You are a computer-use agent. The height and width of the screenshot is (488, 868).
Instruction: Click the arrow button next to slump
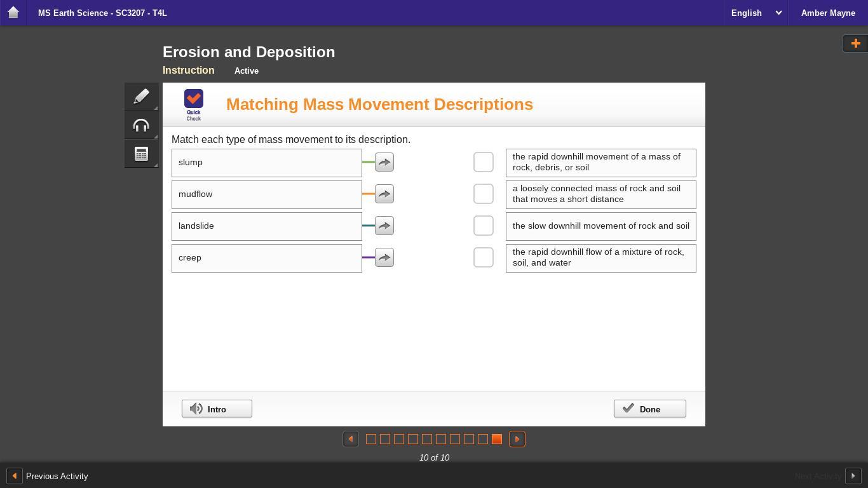384,162
